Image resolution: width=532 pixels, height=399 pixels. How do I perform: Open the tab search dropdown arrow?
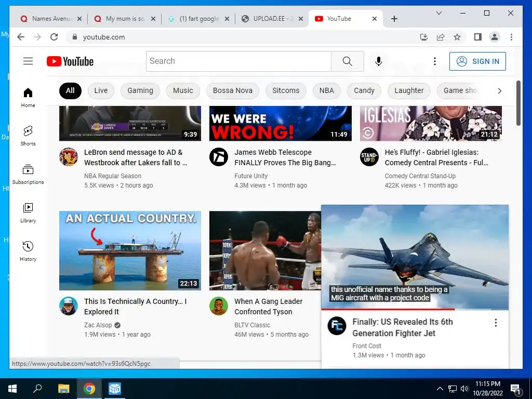438,13
